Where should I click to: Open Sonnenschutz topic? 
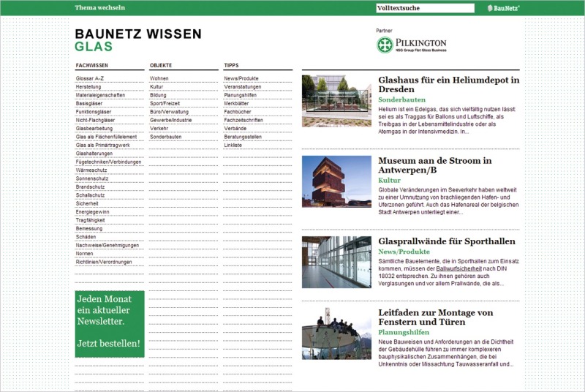point(92,178)
